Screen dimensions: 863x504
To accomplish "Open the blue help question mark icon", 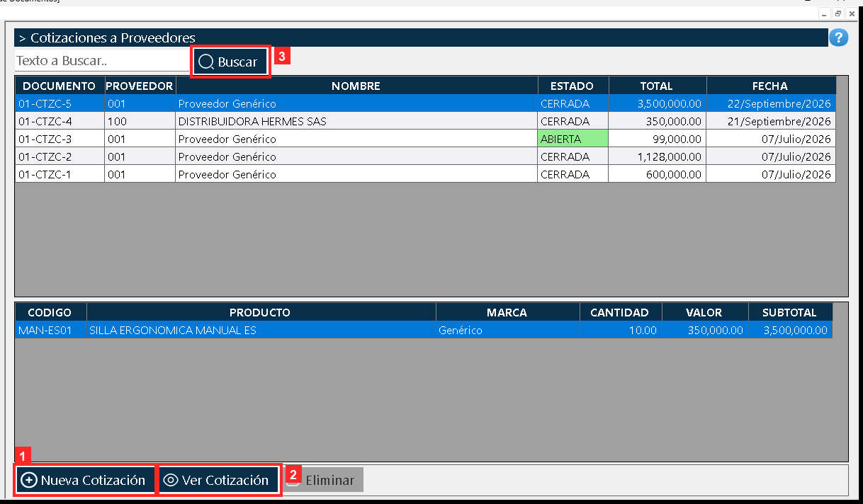I will (x=838, y=38).
